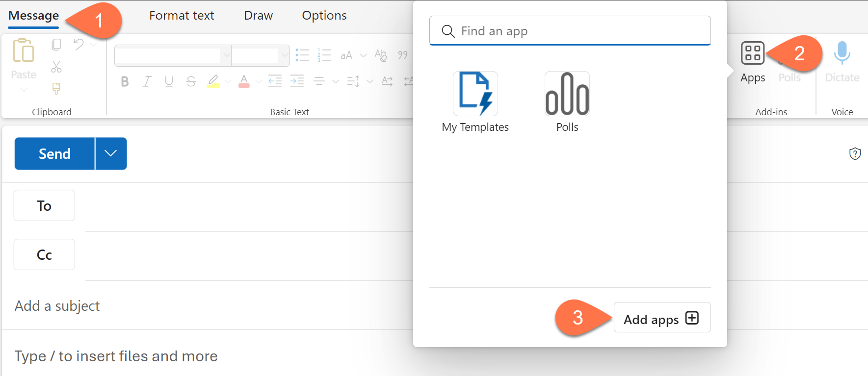Insert a bulleted list

(302, 55)
